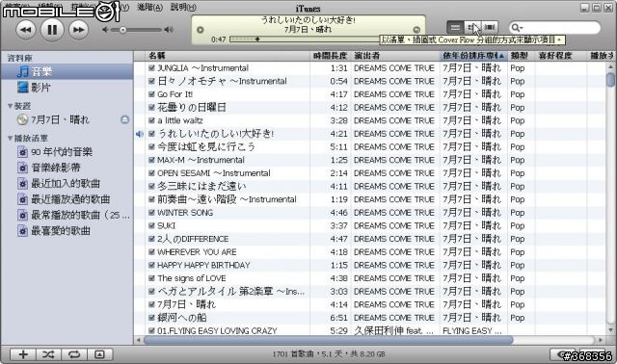Toggle 依年份排序專輯 sort direction
617x364 pixels.
473,56
